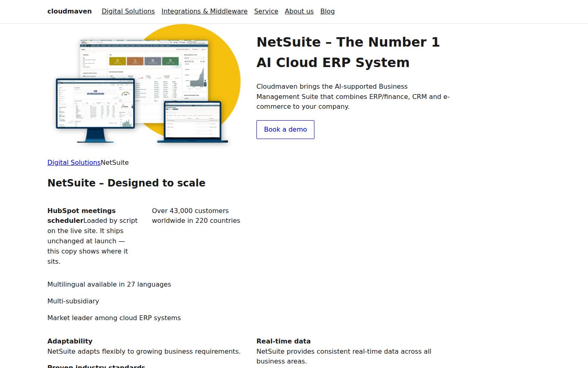This screenshot has height=368, width=588.
Task: Click the cloudmaven logo text
Action: (69, 11)
